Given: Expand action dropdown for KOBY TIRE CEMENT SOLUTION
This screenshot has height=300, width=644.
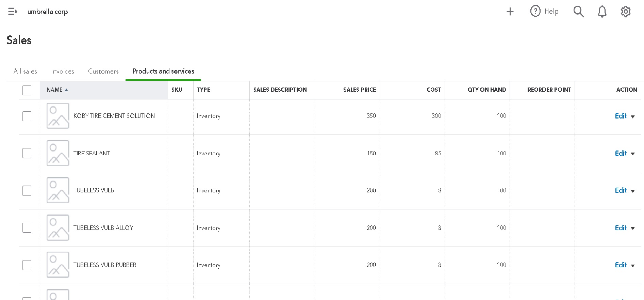Looking at the screenshot, I should (x=633, y=116).
